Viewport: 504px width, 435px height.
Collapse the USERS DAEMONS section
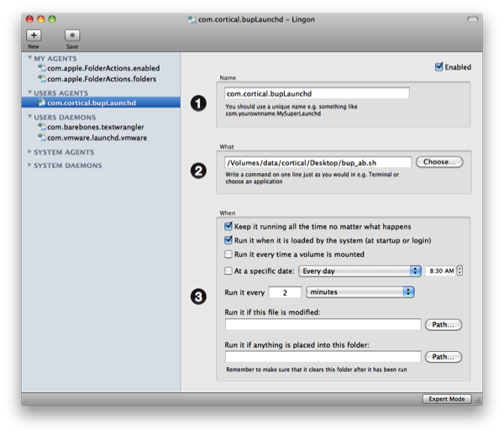30,117
